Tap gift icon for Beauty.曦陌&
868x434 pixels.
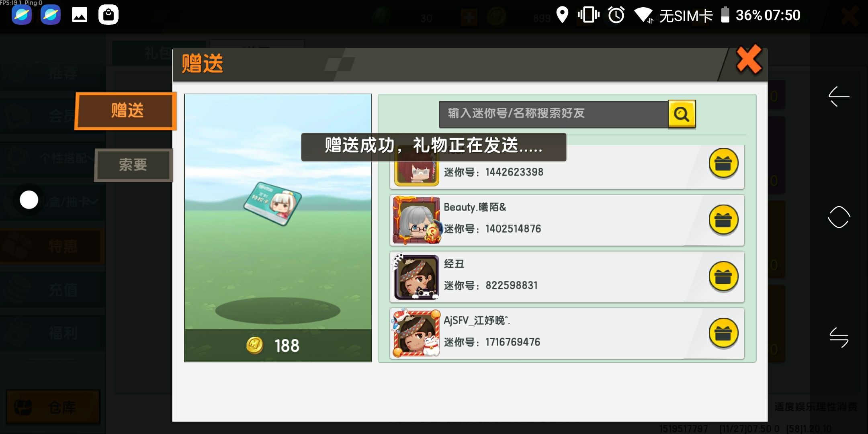click(x=723, y=220)
